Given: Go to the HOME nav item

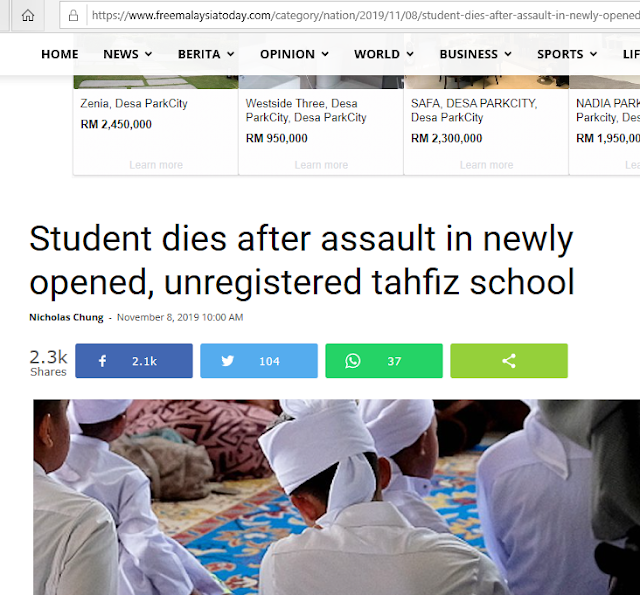Looking at the screenshot, I should point(60,54).
